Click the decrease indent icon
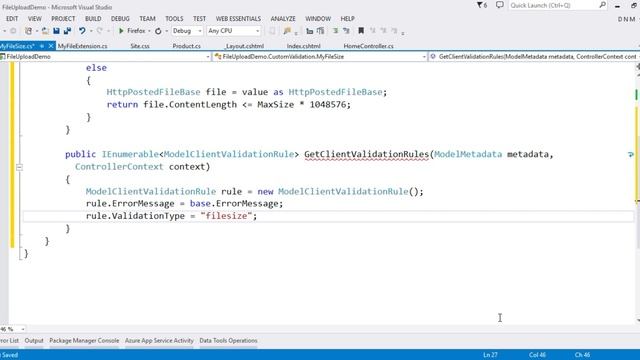This screenshot has width=640, height=360. [x=309, y=31]
